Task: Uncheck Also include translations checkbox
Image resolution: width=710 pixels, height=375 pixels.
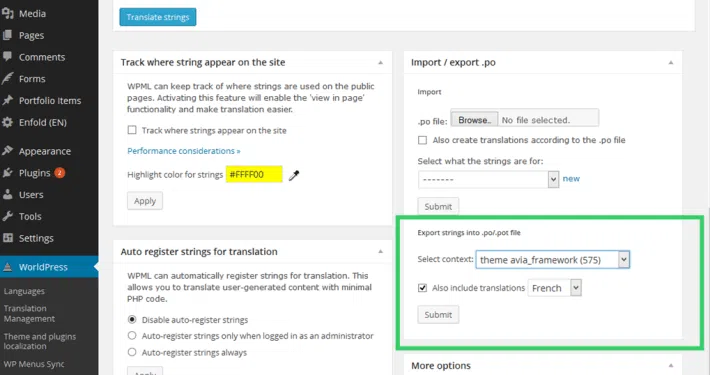Action: [x=422, y=288]
